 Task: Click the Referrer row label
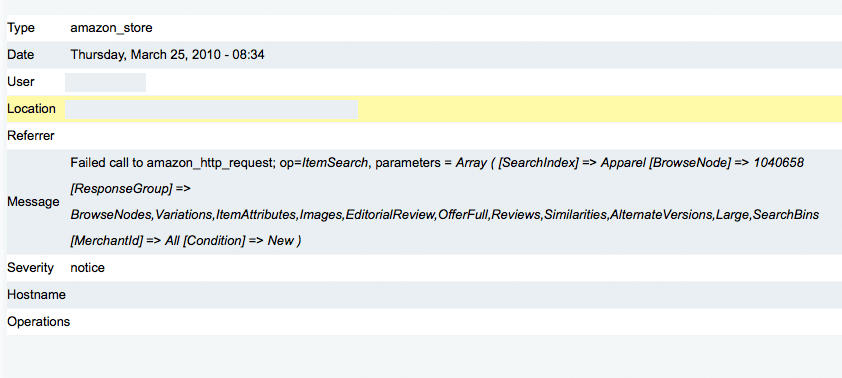click(31, 136)
